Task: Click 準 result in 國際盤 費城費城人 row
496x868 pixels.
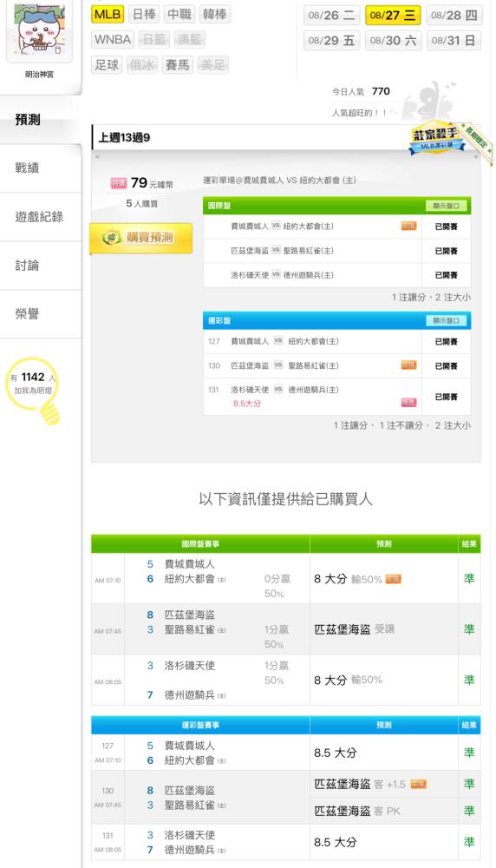Action: 469,578
